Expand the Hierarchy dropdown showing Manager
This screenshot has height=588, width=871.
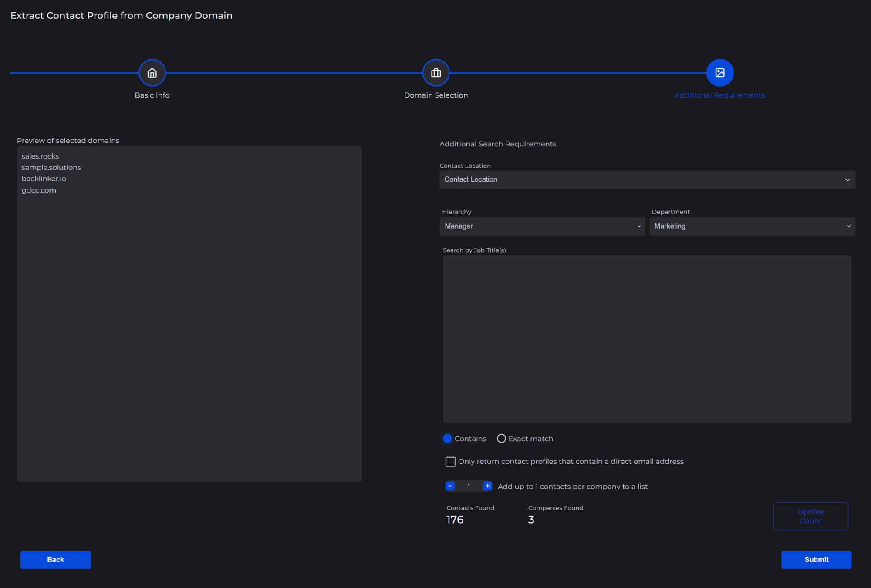click(542, 226)
